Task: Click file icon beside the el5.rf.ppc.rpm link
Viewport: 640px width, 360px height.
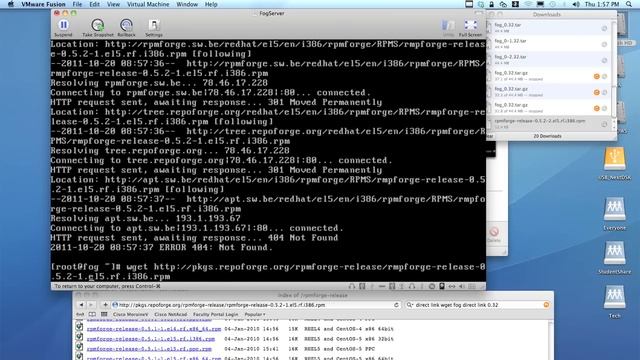Action: point(79,348)
